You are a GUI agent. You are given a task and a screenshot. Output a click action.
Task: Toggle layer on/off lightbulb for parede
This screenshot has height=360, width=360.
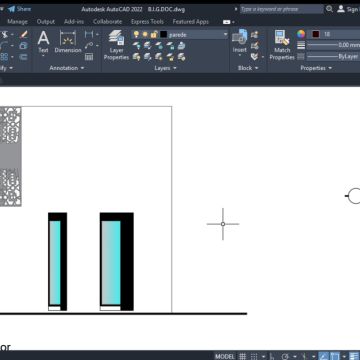[136, 34]
